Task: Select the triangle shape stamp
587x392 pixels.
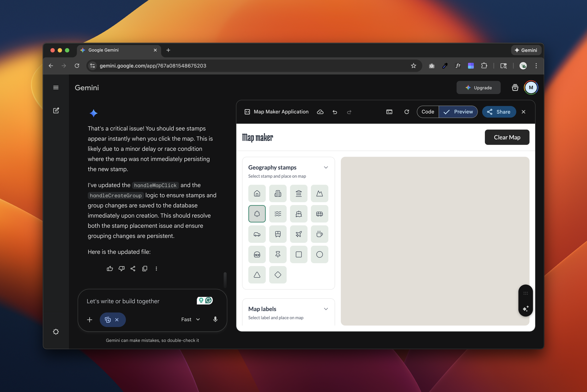Action: click(257, 275)
